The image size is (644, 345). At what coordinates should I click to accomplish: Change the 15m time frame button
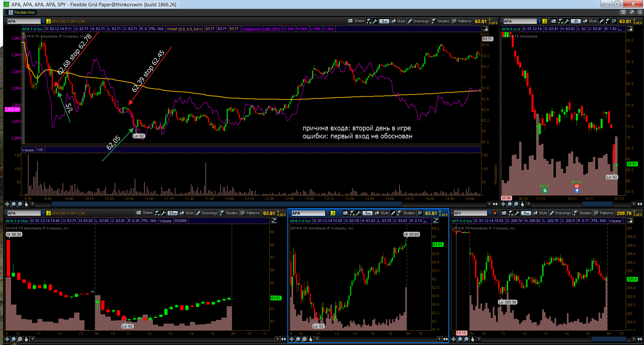coord(173,213)
